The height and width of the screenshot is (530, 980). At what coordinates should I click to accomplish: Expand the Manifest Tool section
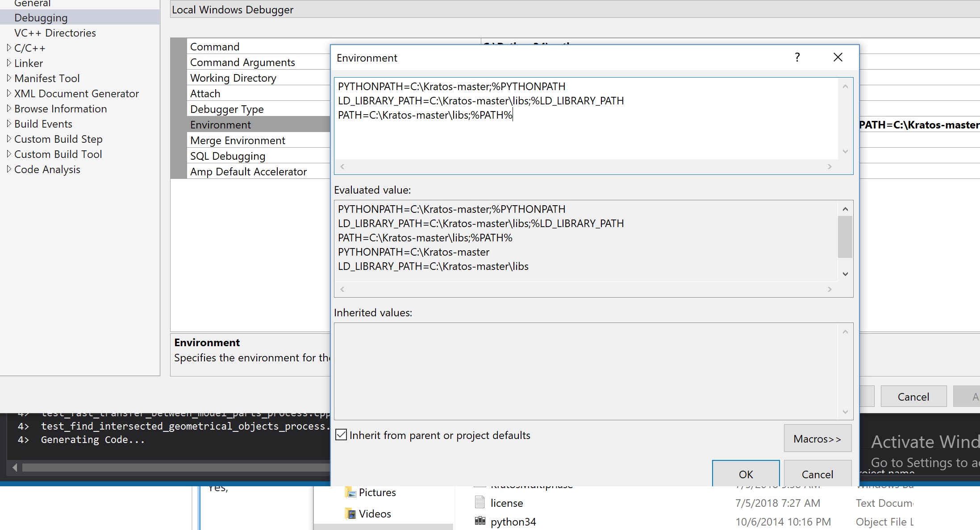[x=8, y=78]
